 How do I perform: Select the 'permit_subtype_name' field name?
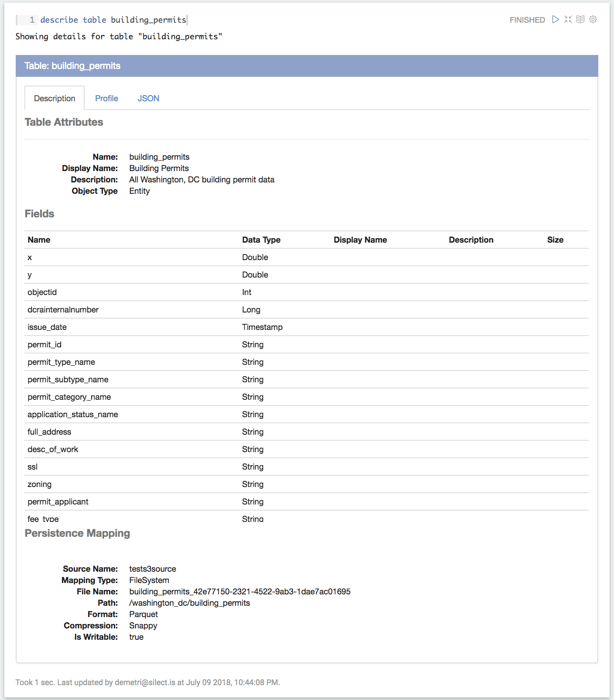tap(68, 379)
